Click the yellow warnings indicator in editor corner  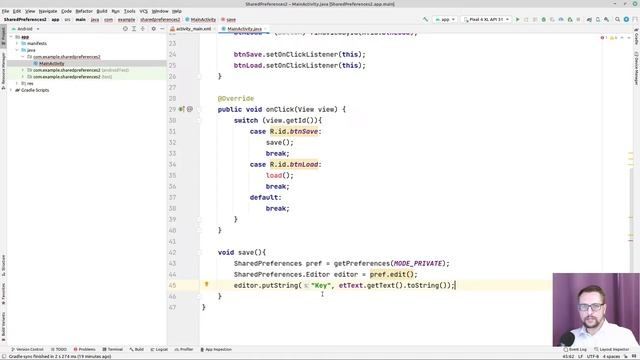tap(613, 38)
